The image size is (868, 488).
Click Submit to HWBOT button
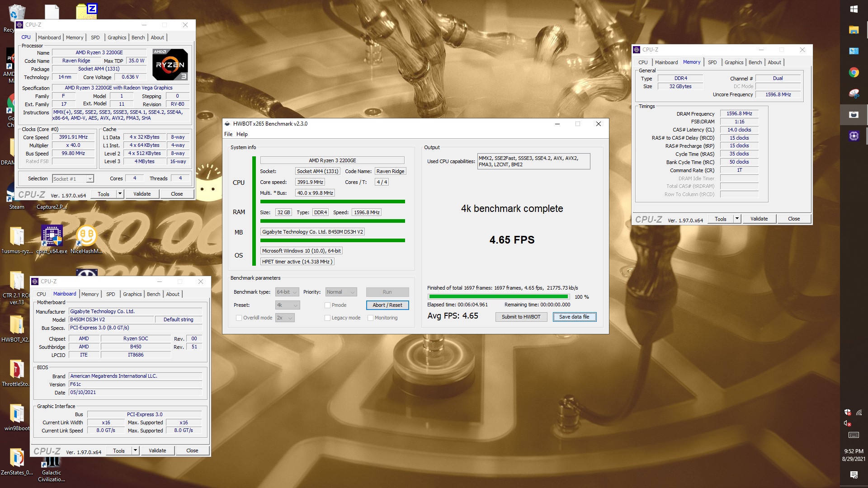(521, 317)
